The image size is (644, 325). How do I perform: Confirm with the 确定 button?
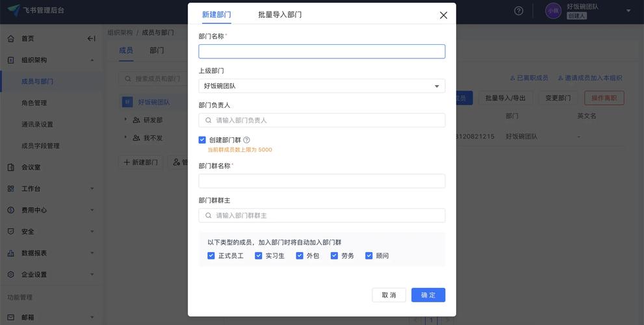point(428,295)
